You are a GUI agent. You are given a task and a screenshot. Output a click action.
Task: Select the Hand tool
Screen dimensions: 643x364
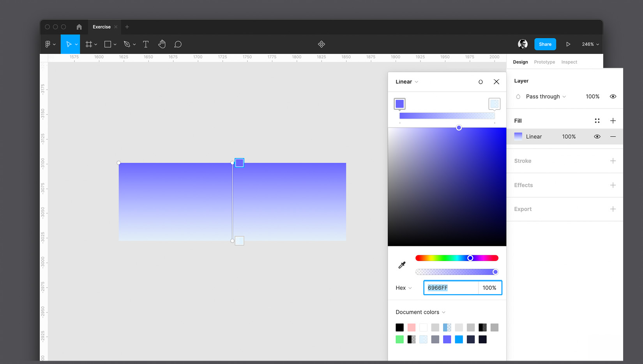click(162, 44)
